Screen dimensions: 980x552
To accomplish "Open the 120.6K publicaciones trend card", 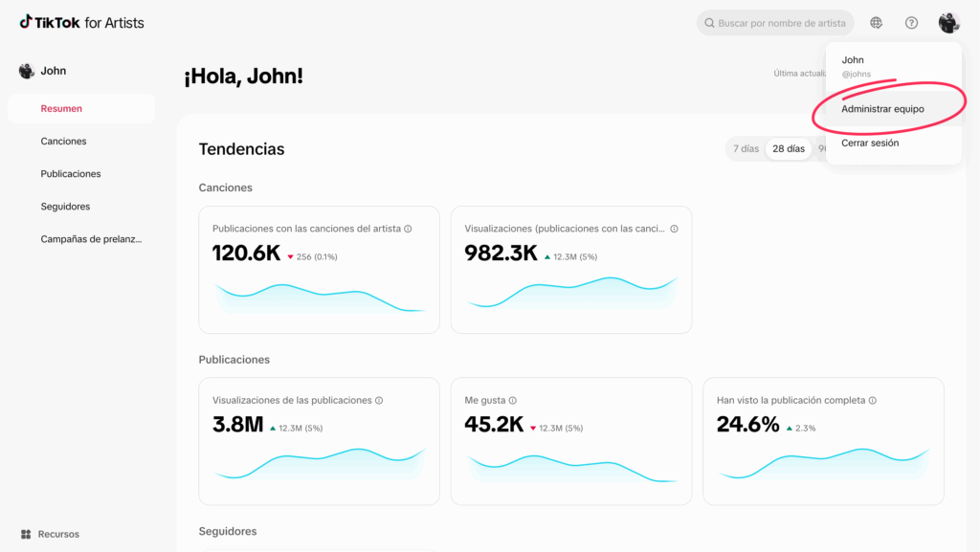I will coord(319,270).
